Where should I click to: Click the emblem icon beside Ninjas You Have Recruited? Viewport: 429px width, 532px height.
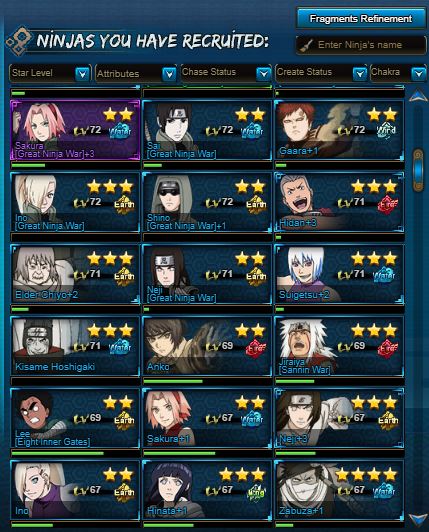(x=19, y=41)
